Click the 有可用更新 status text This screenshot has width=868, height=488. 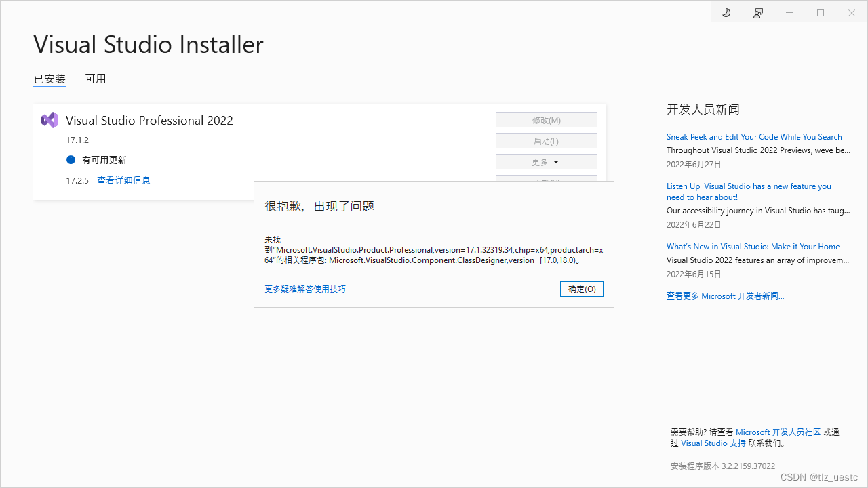[x=104, y=161]
